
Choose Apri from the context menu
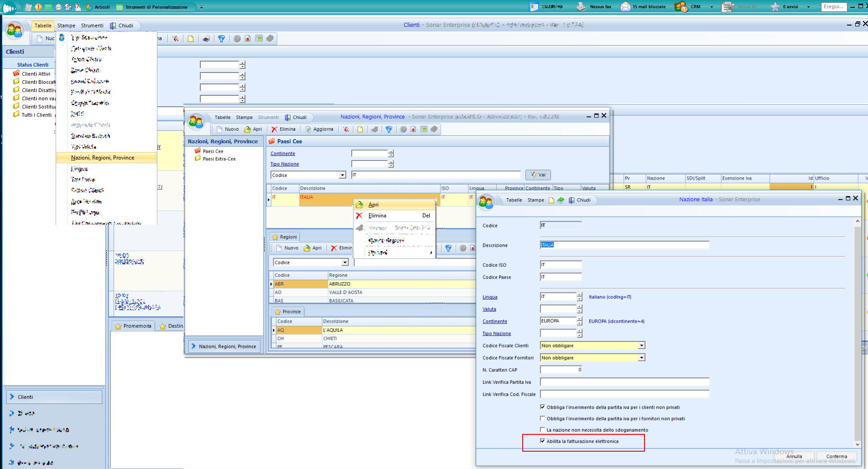[374, 205]
